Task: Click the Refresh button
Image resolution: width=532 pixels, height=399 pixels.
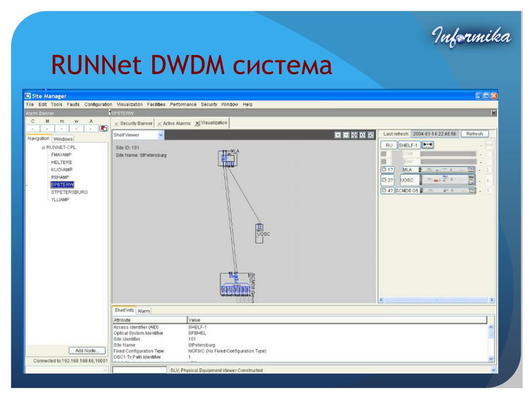Action: click(474, 134)
